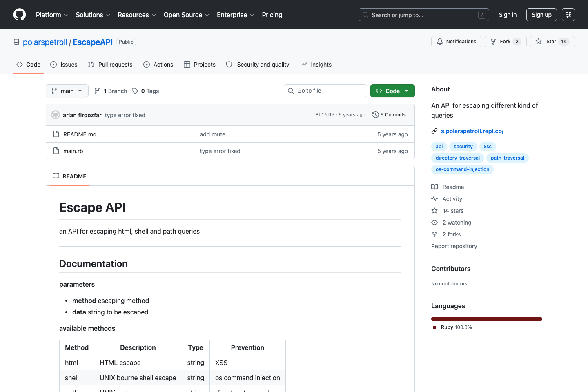Viewport: 588px width, 392px height.
Task: Switch to the Issues tab
Action: point(64,65)
